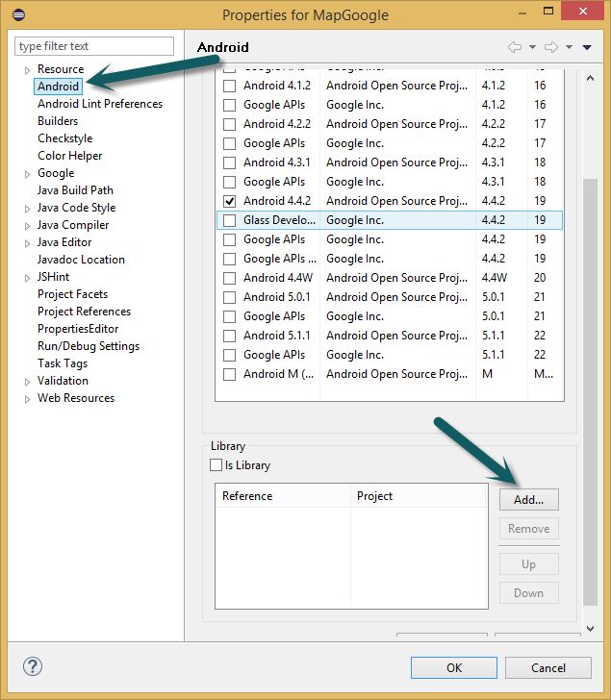
Task: Expand the Web Resources tree node
Action: click(27, 399)
